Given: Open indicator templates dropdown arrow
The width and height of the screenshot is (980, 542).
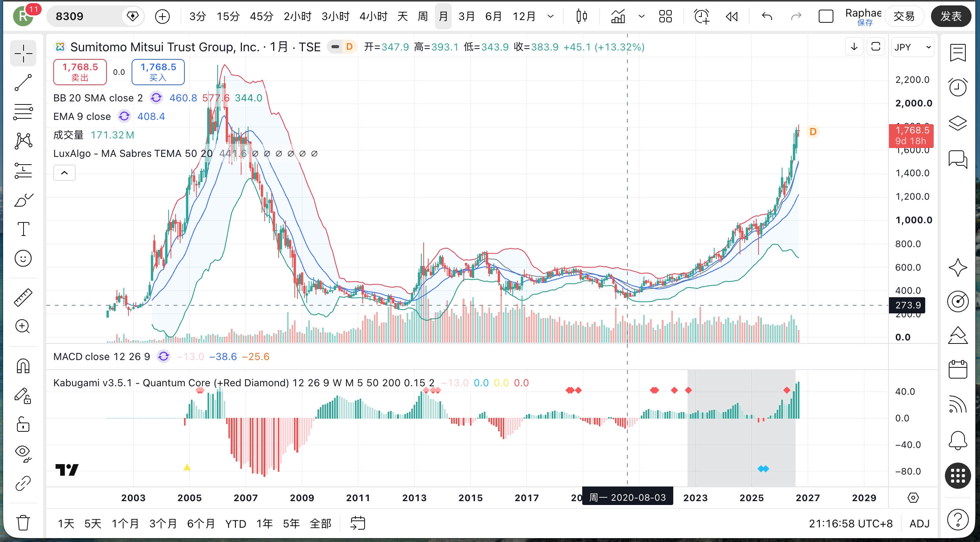Looking at the screenshot, I should pos(641,17).
